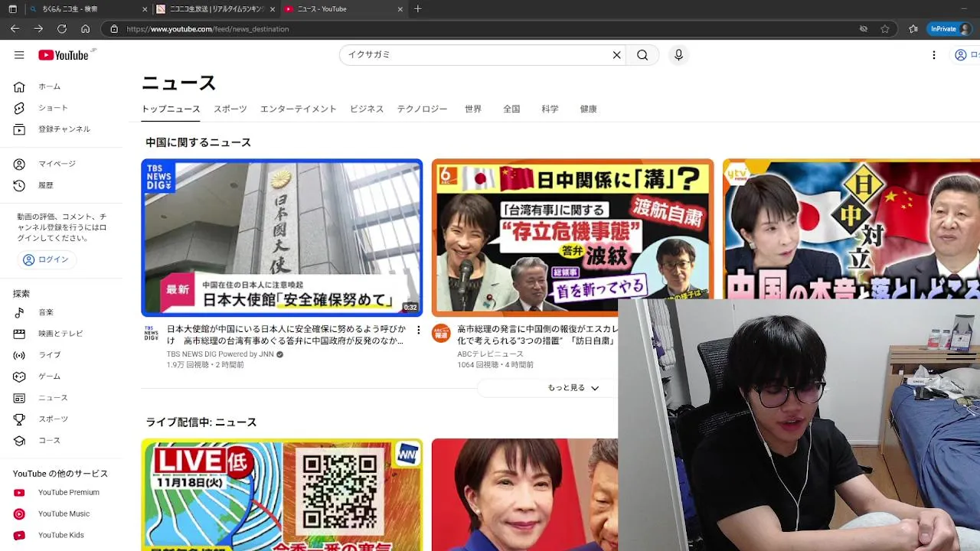Image resolution: width=980 pixels, height=551 pixels.
Task: Open the tracking prevention eye icon
Action: coord(863,29)
